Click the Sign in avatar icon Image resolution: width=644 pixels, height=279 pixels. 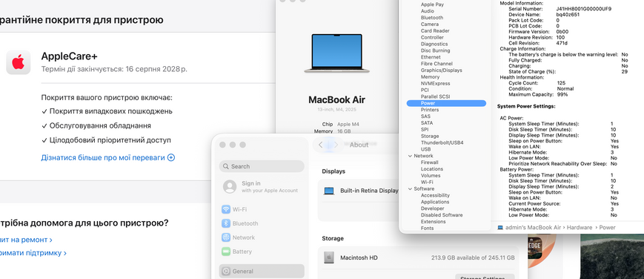click(x=230, y=186)
